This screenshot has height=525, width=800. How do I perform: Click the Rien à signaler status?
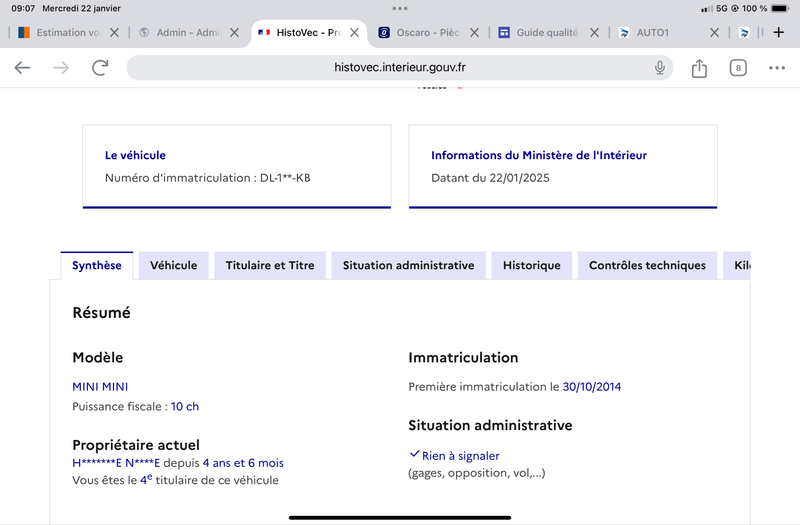click(461, 456)
